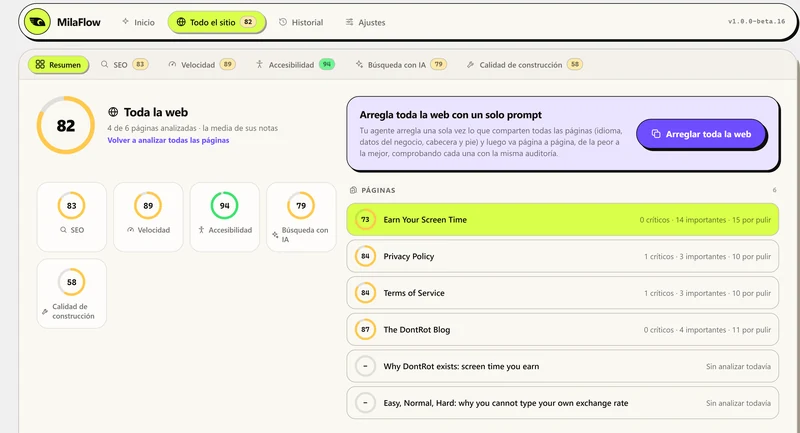The image size is (800, 433).
Task: Click the 87 score badge on The DontRot Blog
Action: 365,329
